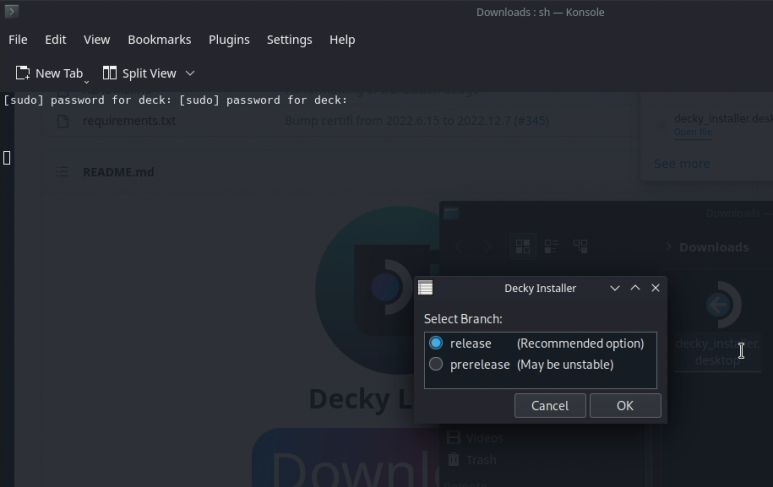
Task: Go back in Dolphin window
Action: click(x=458, y=247)
